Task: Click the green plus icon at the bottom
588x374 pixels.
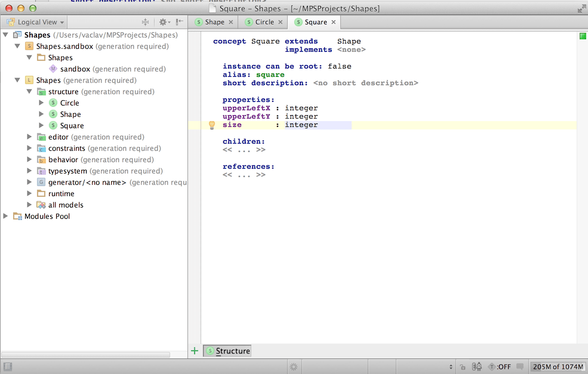Action: point(195,351)
